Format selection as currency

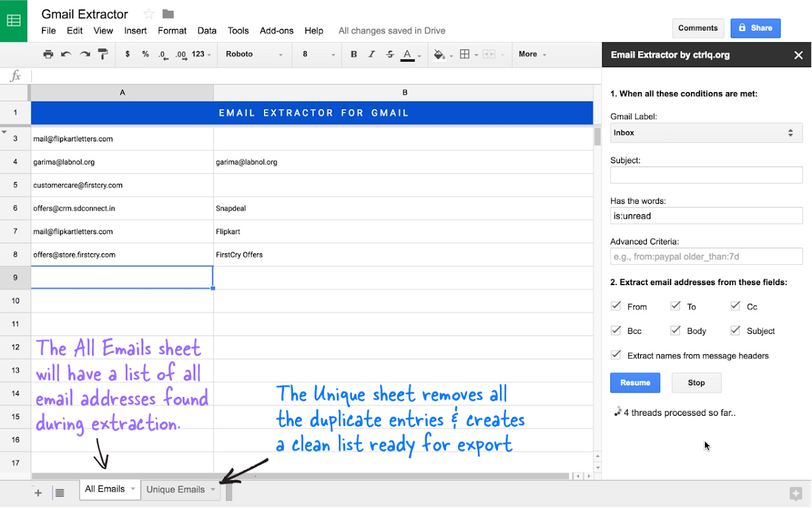point(127,54)
